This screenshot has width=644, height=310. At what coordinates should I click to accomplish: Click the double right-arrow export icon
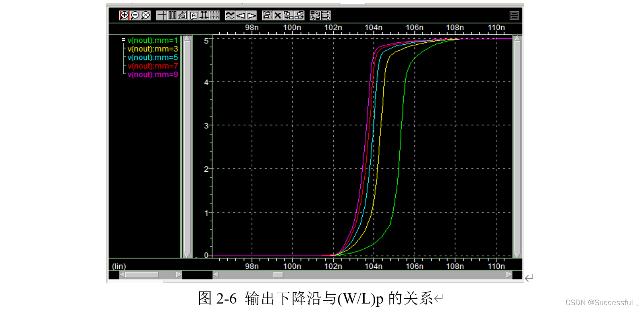[326, 15]
